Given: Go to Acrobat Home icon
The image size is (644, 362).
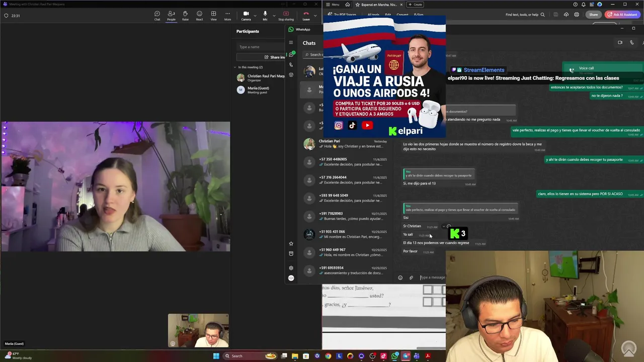Looking at the screenshot, I should pyautogui.click(x=347, y=5).
